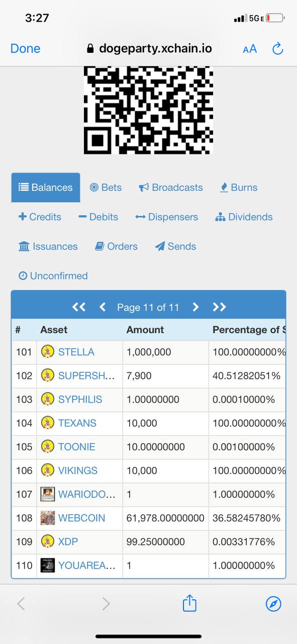
Task: Open the WARIODO... asset link
Action: (86, 494)
